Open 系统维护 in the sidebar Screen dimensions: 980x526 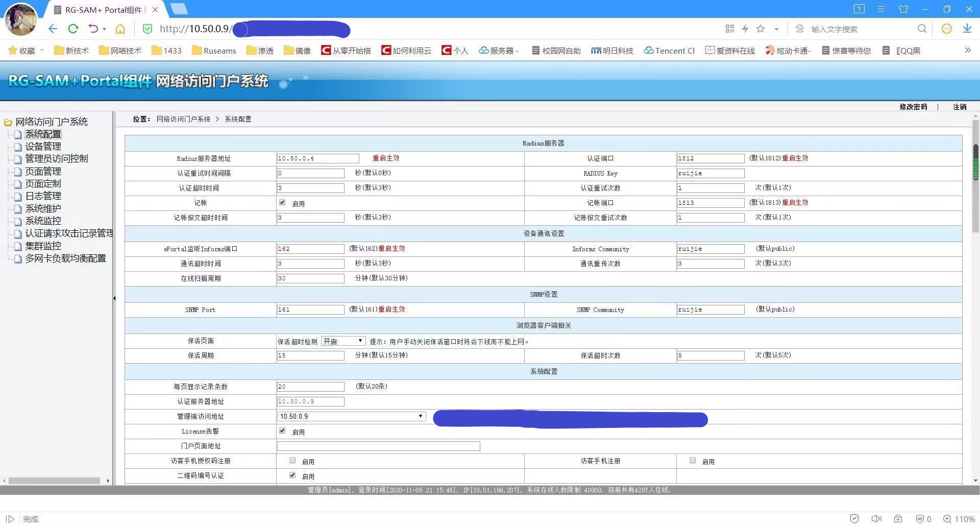coord(43,208)
